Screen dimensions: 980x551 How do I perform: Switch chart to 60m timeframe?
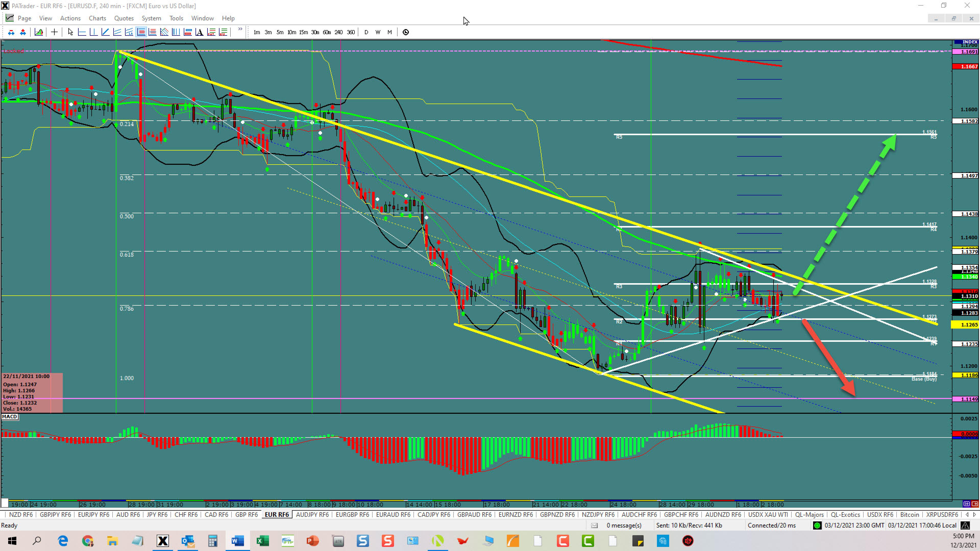(x=327, y=32)
